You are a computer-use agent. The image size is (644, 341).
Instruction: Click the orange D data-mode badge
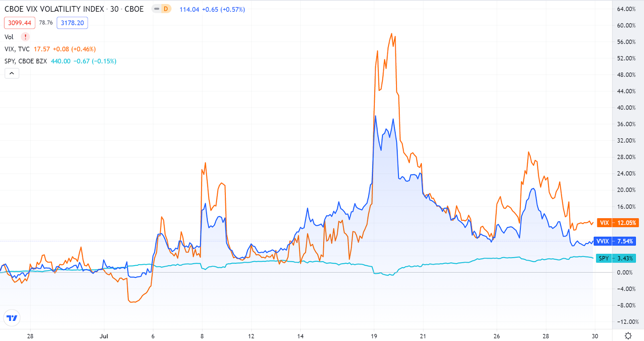pyautogui.click(x=166, y=9)
